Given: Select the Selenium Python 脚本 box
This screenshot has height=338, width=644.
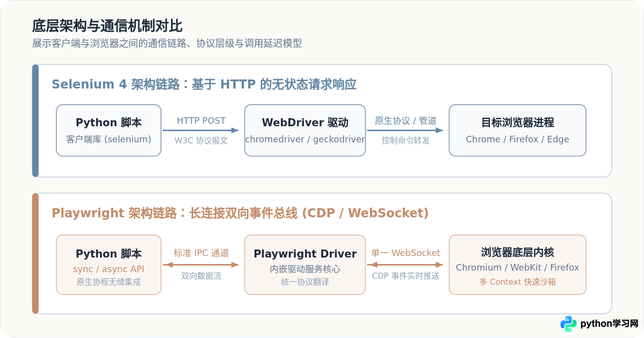Looking at the screenshot, I should (x=109, y=130).
